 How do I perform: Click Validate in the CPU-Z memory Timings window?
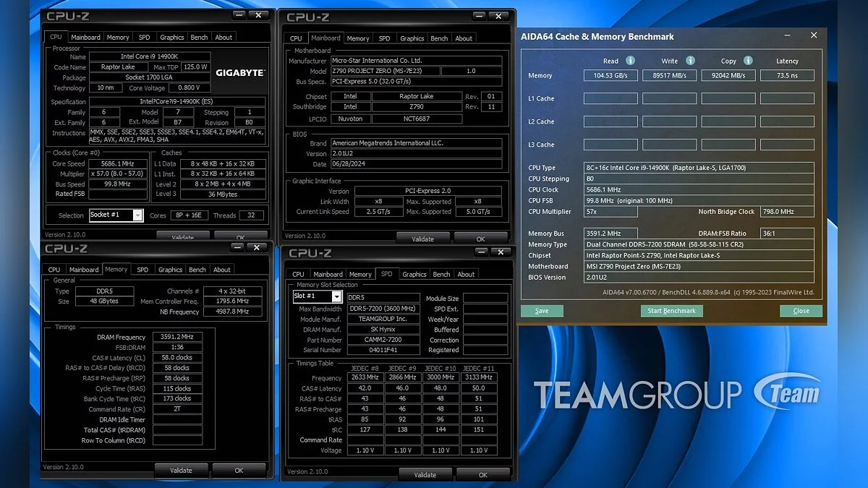(x=181, y=470)
